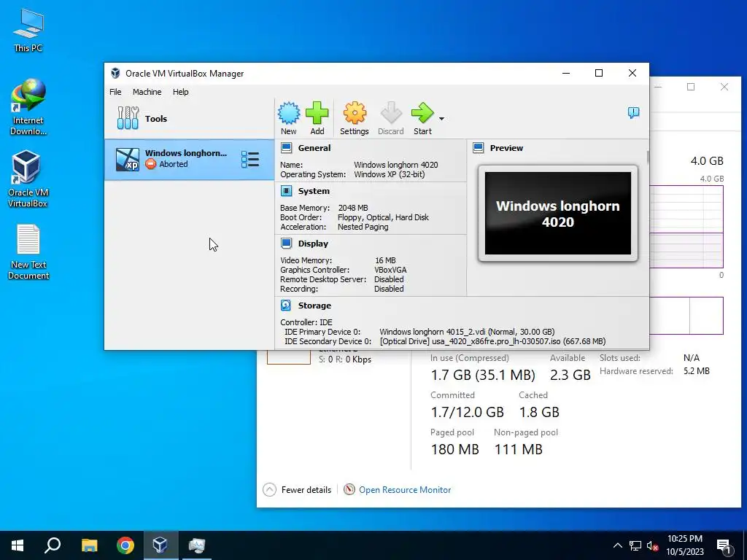
Task: Open the Windows Start menu
Action: pos(18,545)
